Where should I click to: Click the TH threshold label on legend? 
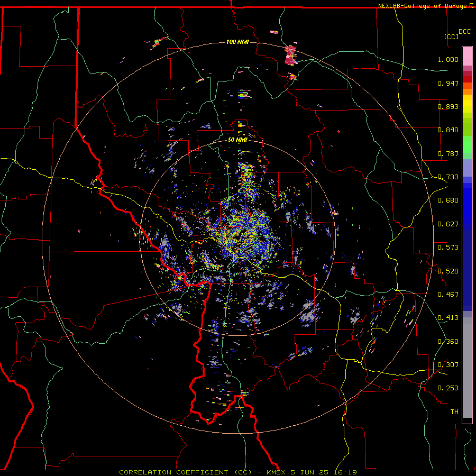(x=454, y=412)
